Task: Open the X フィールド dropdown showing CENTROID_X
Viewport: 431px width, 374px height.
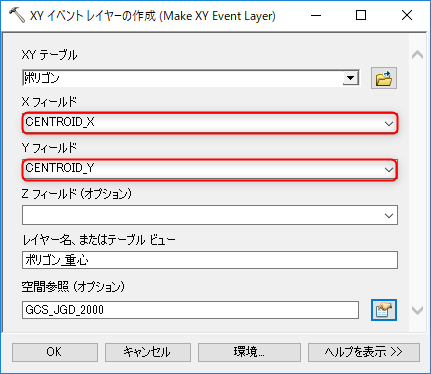Action: (x=210, y=123)
